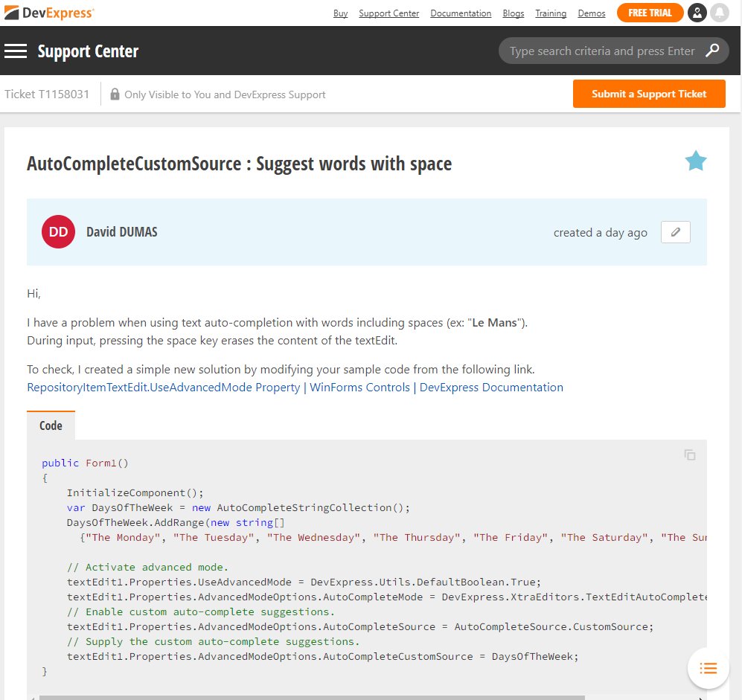Click the DD avatar of David DUMAS

58,232
